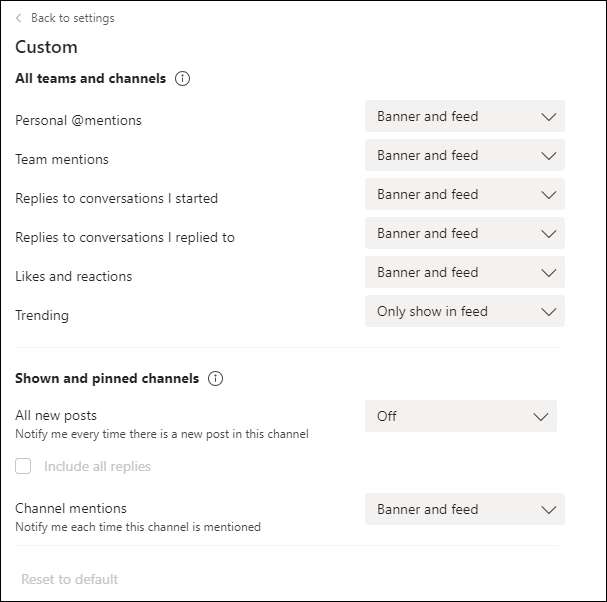The height and width of the screenshot is (602, 607).
Task: Click the chevron arrow on Trending dropdown
Action: tap(548, 311)
